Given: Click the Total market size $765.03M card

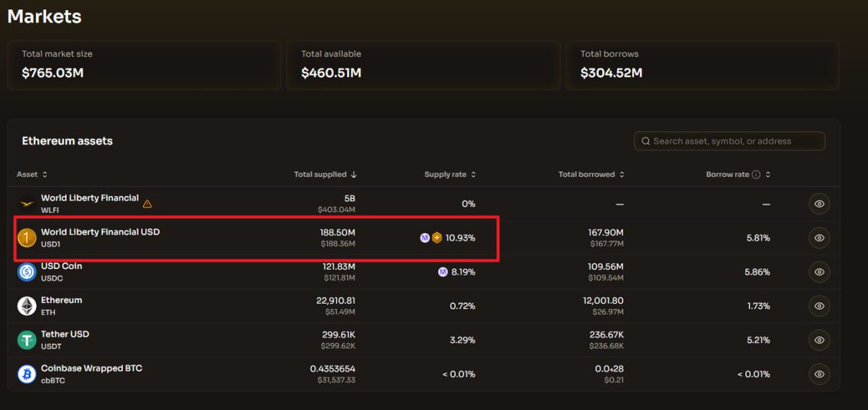Looking at the screenshot, I should coord(144,65).
